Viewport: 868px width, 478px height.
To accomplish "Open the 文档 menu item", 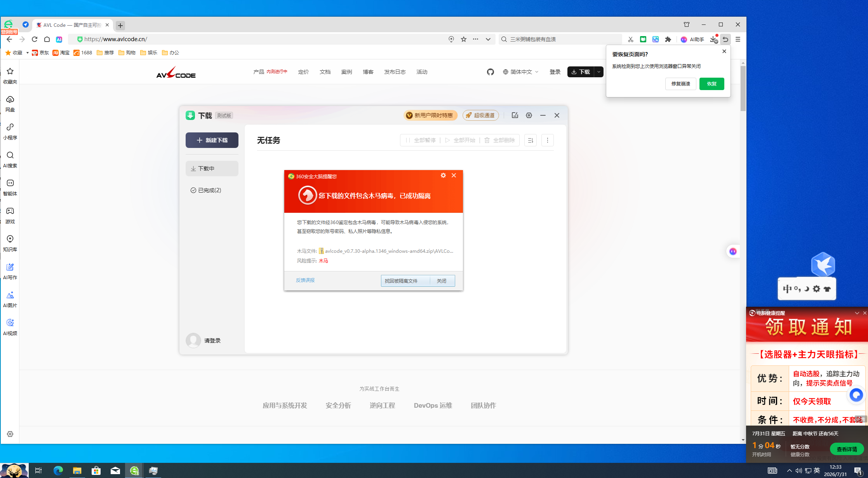I will pos(325,72).
